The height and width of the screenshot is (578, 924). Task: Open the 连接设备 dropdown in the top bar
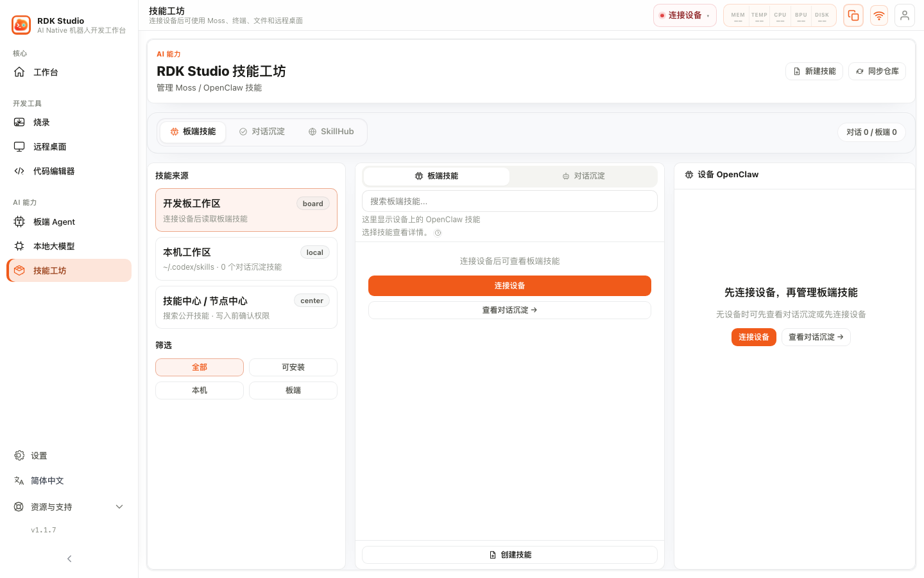(685, 15)
